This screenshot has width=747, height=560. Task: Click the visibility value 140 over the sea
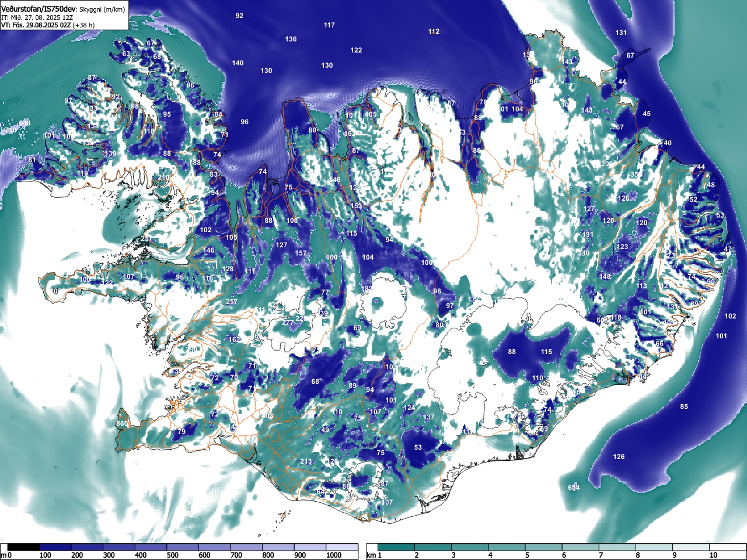click(238, 63)
